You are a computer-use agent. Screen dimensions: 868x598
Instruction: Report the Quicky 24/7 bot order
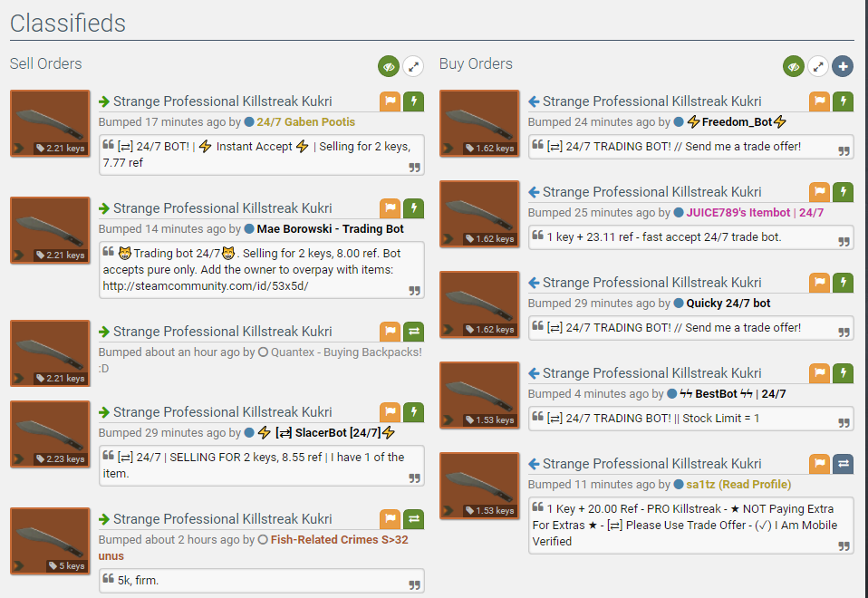(x=820, y=283)
